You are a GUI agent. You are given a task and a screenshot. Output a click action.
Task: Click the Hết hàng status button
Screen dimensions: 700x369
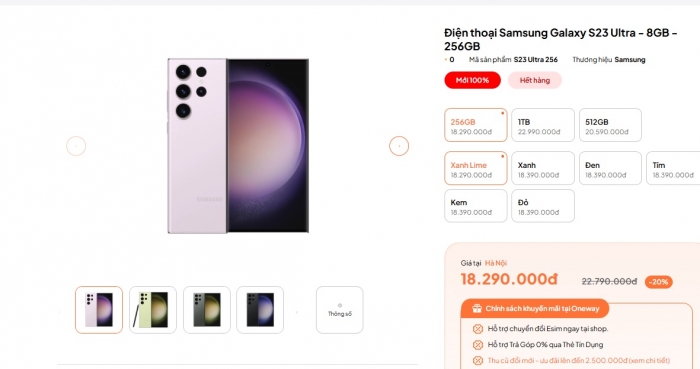click(535, 80)
